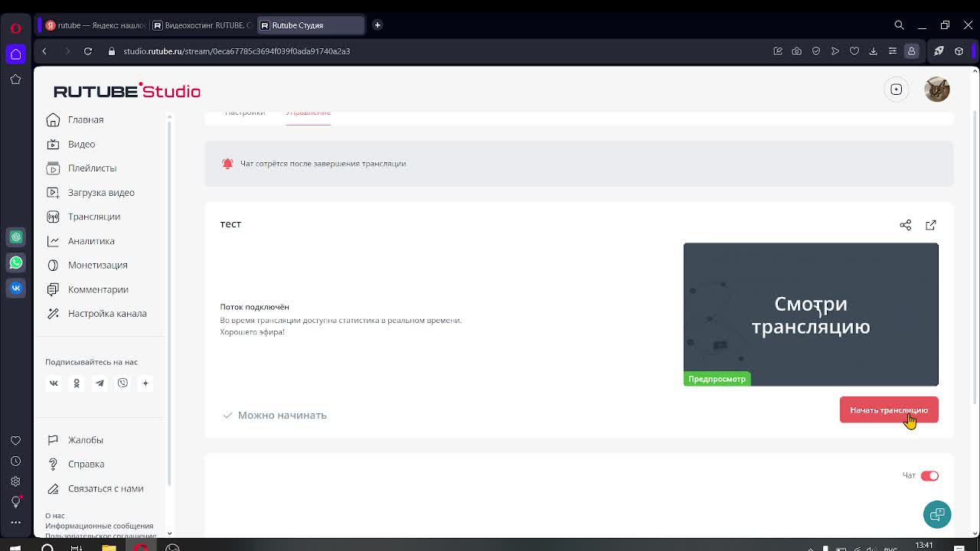Open Opera sidebar settings gear icon

pos(15,481)
